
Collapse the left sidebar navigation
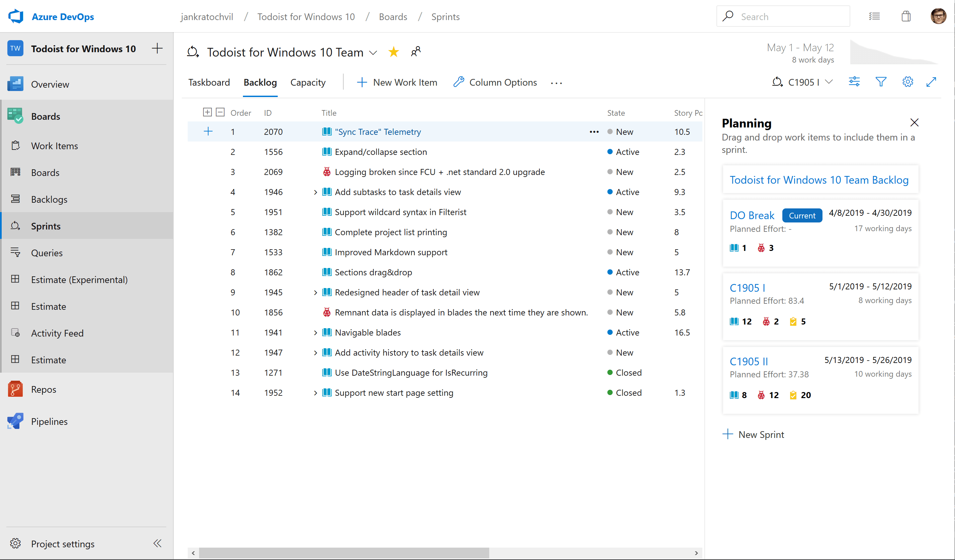click(157, 543)
